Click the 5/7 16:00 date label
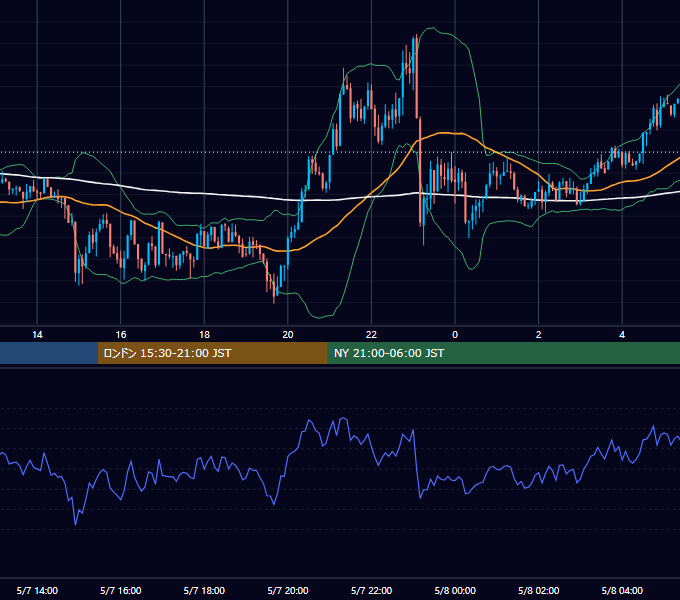Viewport: 680px width, 600px height. click(121, 590)
